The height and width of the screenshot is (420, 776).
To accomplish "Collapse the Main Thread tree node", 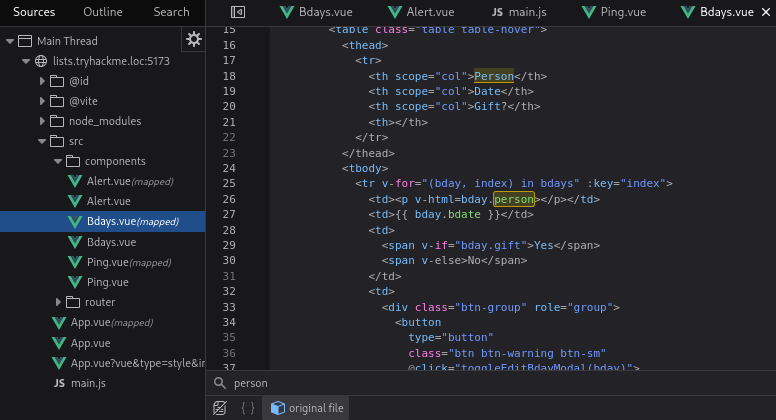I will point(10,41).
